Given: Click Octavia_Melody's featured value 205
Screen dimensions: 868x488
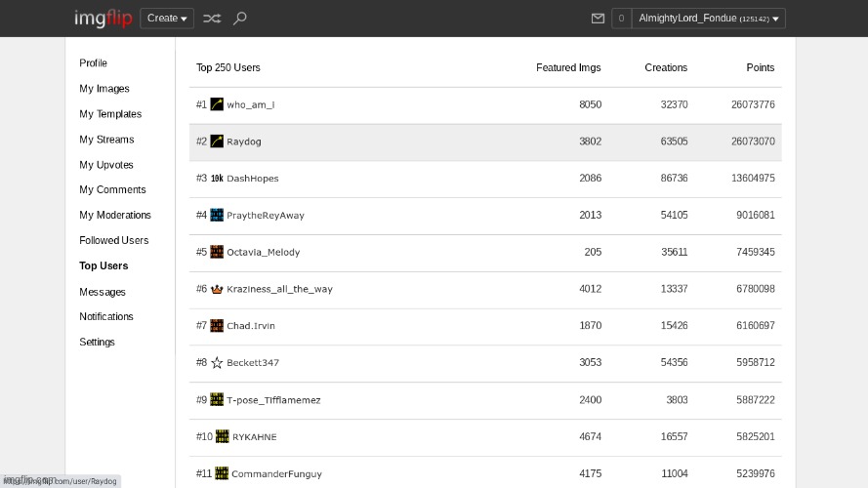Looking at the screenshot, I should click(593, 252).
